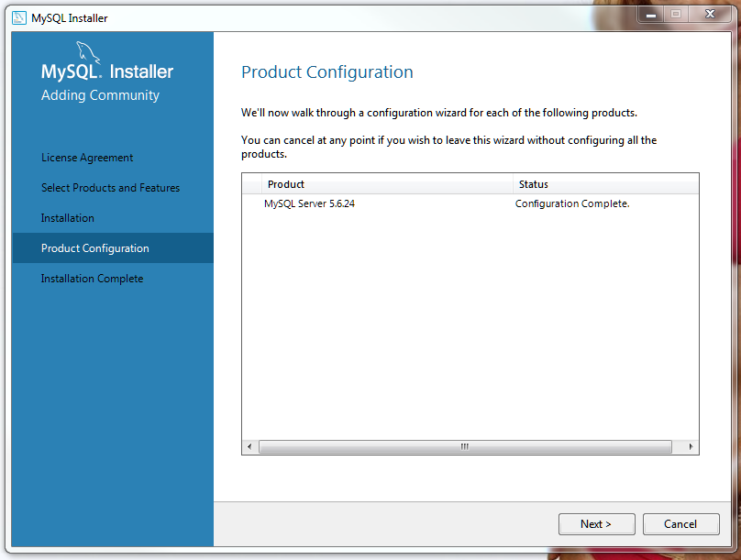Screen dimensions: 741x560
Task: Click the Configuration Complete. status cell
Action: coord(572,203)
